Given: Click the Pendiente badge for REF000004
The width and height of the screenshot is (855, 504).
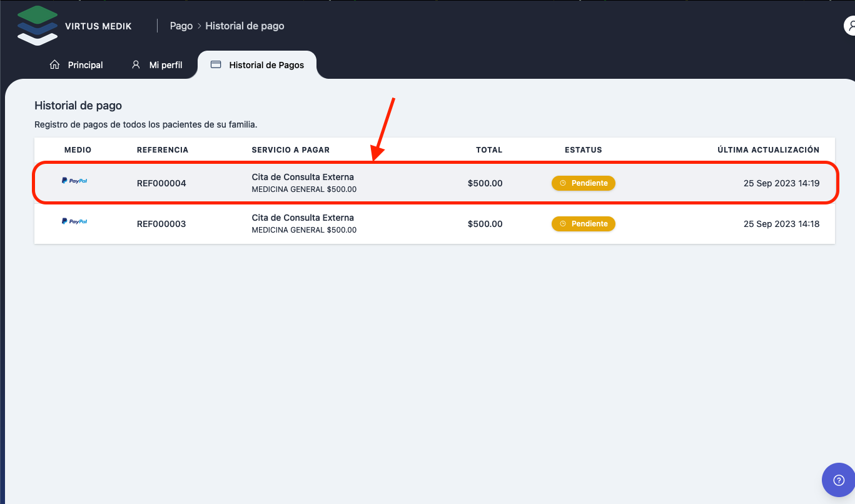Looking at the screenshot, I should pos(583,183).
